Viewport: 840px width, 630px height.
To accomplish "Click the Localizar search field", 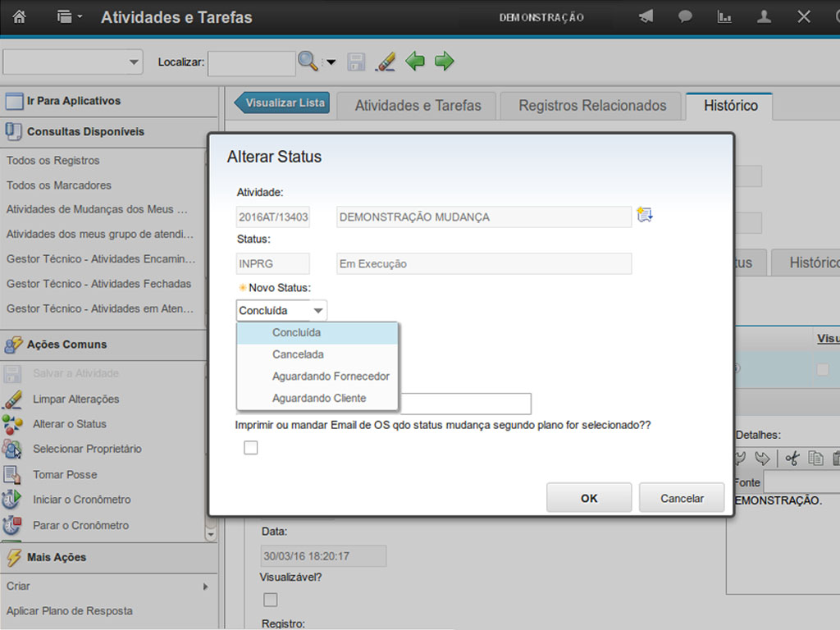I will click(251, 63).
